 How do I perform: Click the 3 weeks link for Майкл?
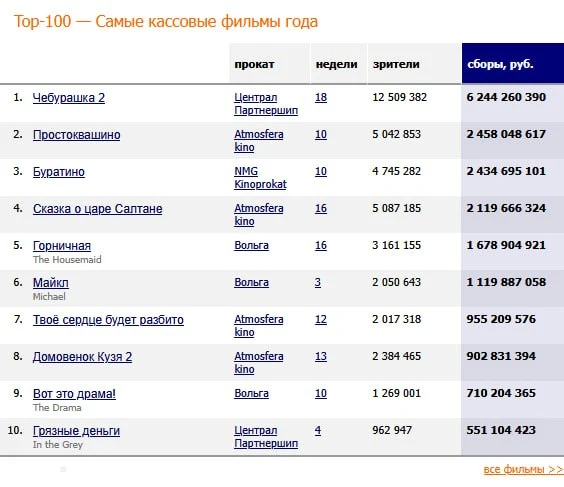pos(318,283)
